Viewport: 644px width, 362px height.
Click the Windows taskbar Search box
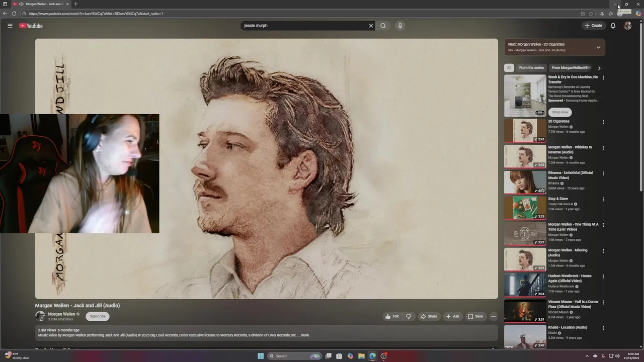295,356
